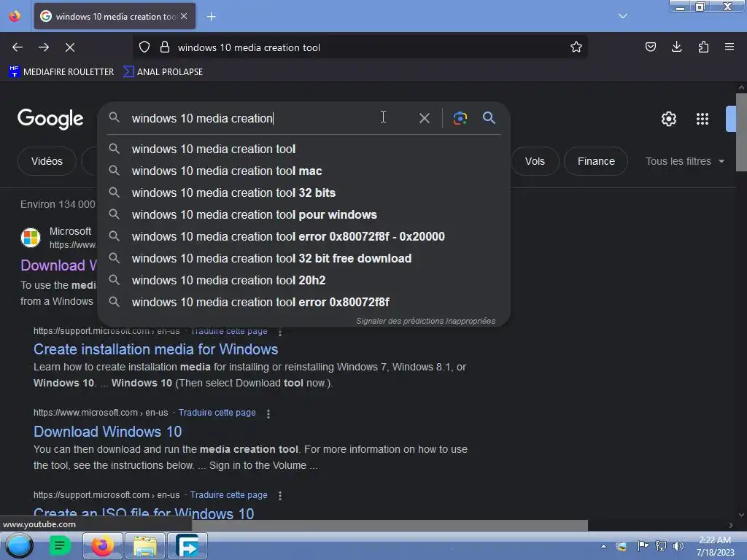
Task: Bookmark this page with the star
Action: (x=576, y=47)
